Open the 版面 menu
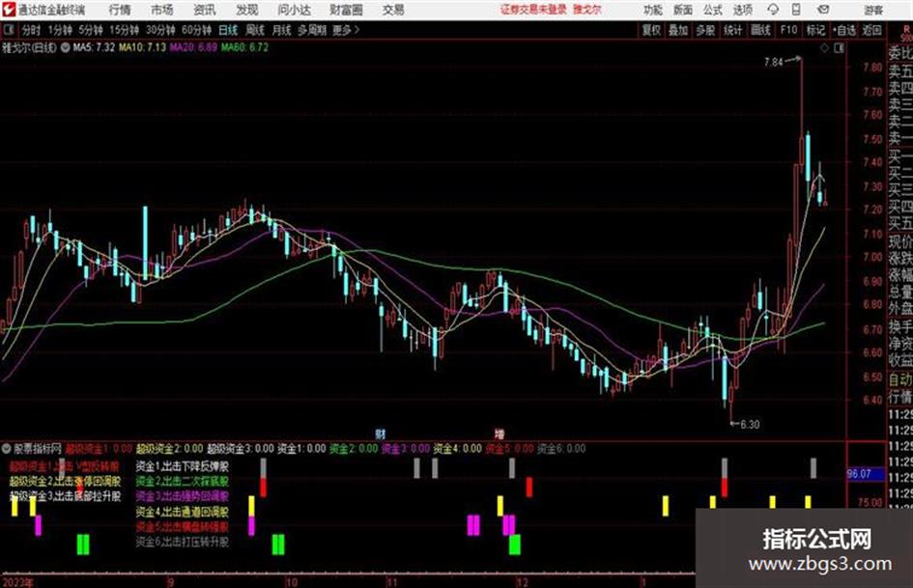Screen dimensions: 913x588 (x=683, y=10)
